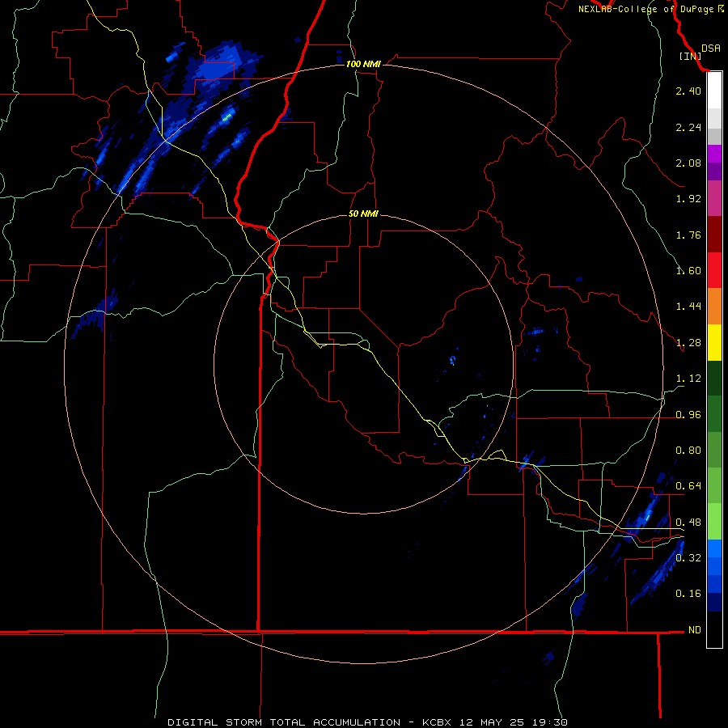Image resolution: width=728 pixels, height=728 pixels.
Task: Click the 0.48 legend value
Action: (688, 523)
